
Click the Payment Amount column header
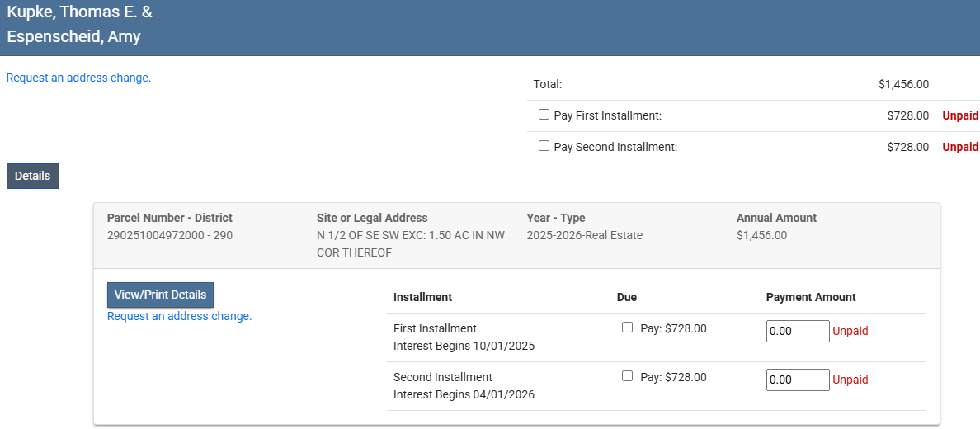coord(811,297)
